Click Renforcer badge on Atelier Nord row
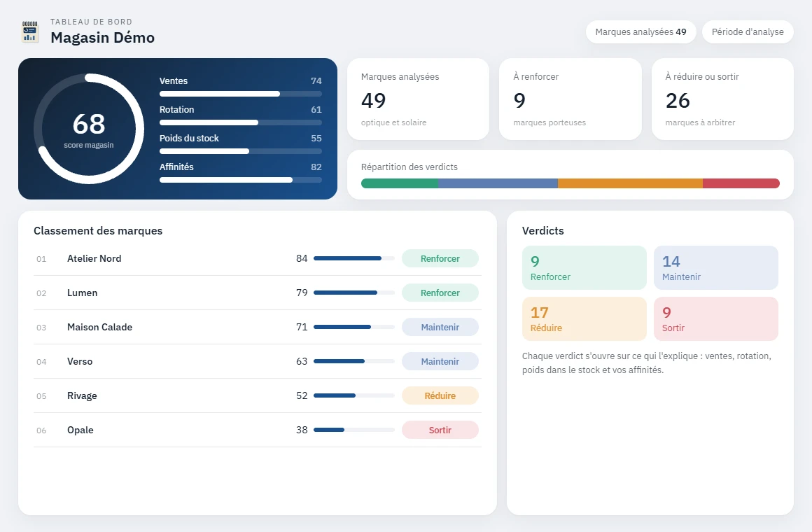The image size is (812, 532). 440,258
